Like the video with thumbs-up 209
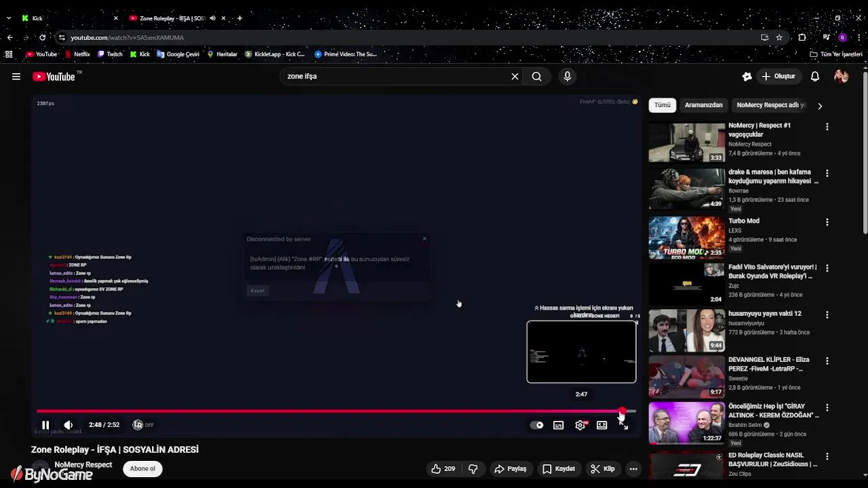This screenshot has width=868, height=488. point(443,468)
